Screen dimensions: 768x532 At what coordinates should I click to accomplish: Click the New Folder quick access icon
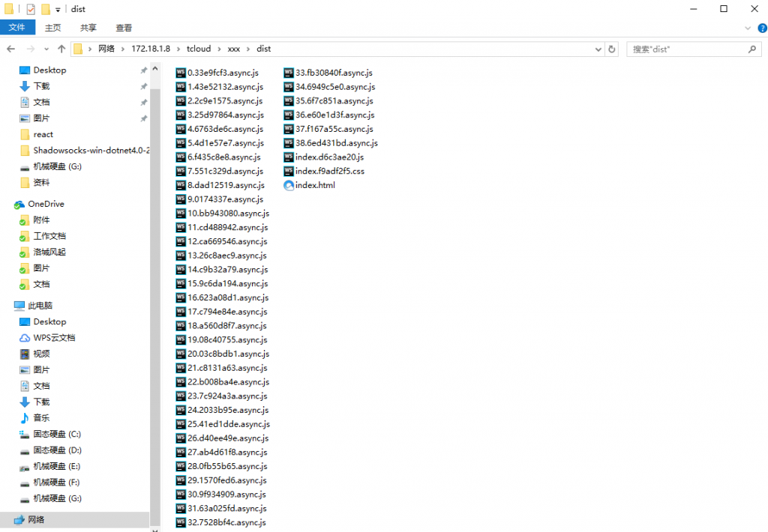pyautogui.click(x=46, y=9)
